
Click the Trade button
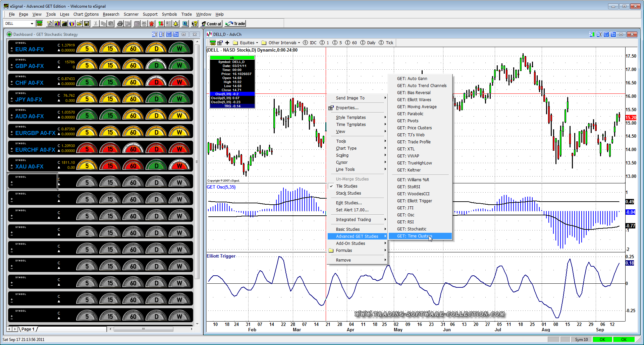click(235, 24)
